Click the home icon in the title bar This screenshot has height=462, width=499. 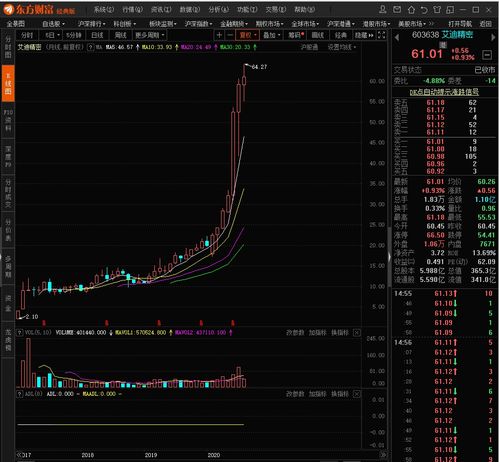(x=411, y=10)
